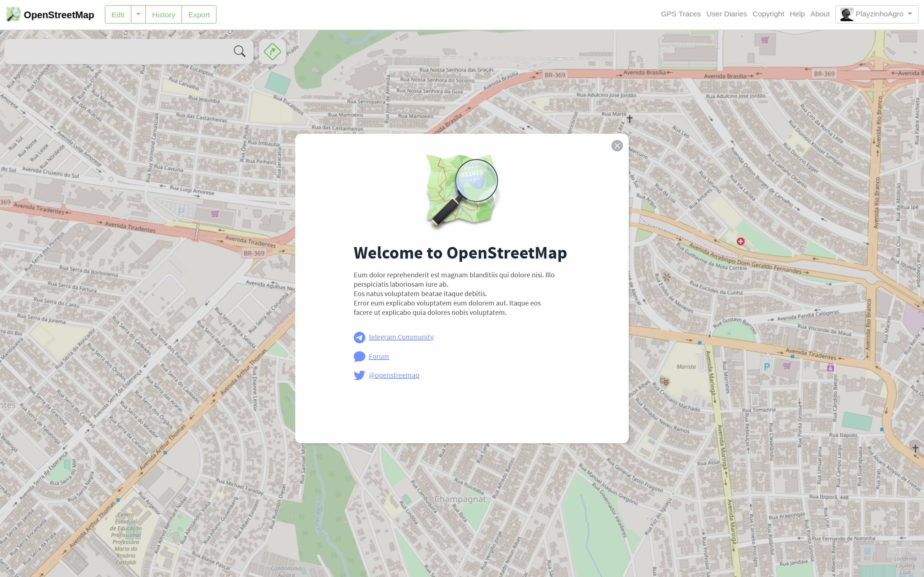Image resolution: width=924 pixels, height=577 pixels.
Task: Open directions with the green arrow icon
Action: [x=272, y=51]
